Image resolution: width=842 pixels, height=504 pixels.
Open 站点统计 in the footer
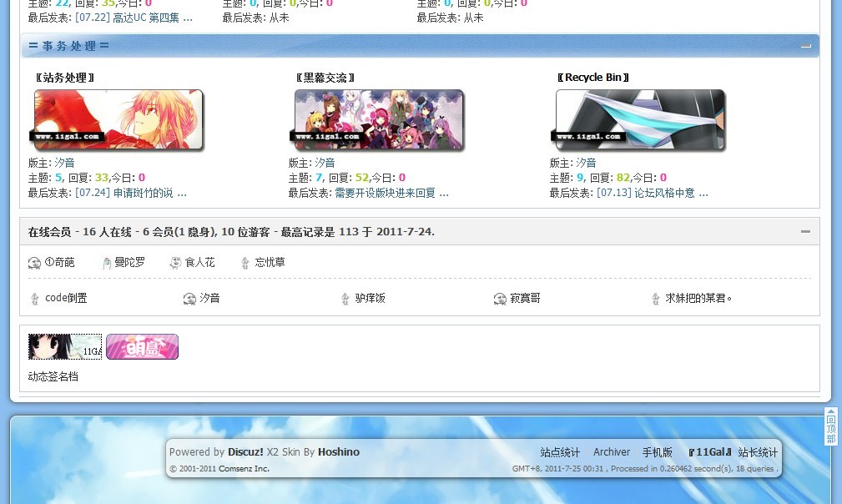[x=560, y=452]
